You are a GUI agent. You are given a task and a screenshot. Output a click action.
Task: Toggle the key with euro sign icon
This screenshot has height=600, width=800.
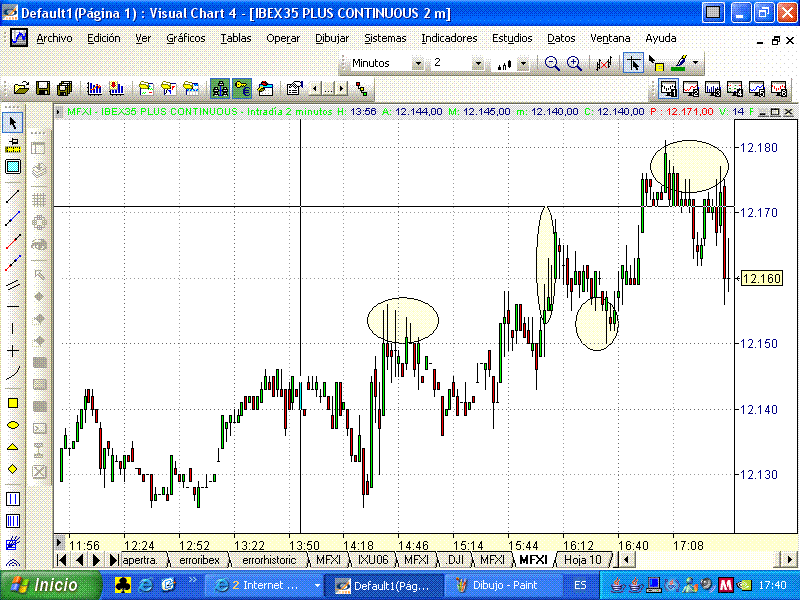coord(242,89)
